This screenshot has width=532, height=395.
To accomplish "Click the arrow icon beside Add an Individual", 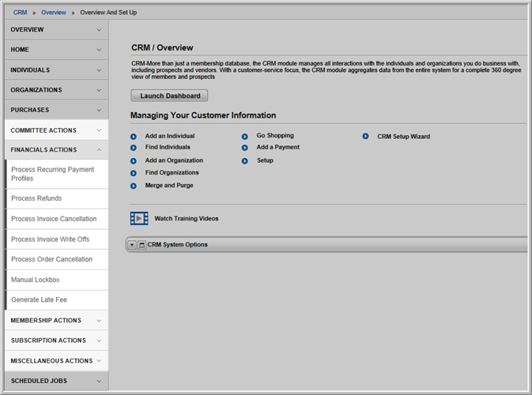I will coord(134,137).
